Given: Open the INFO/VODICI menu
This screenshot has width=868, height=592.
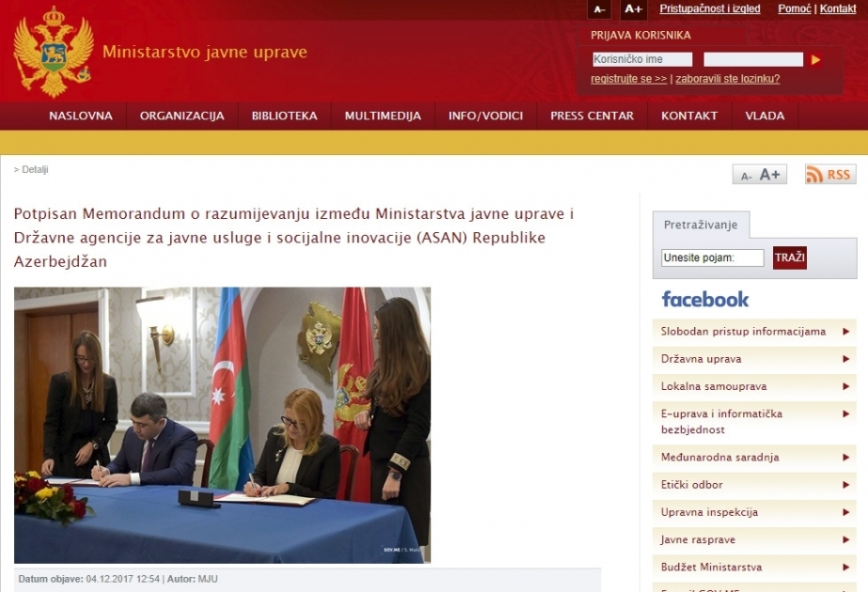Looking at the screenshot, I should click(x=485, y=116).
